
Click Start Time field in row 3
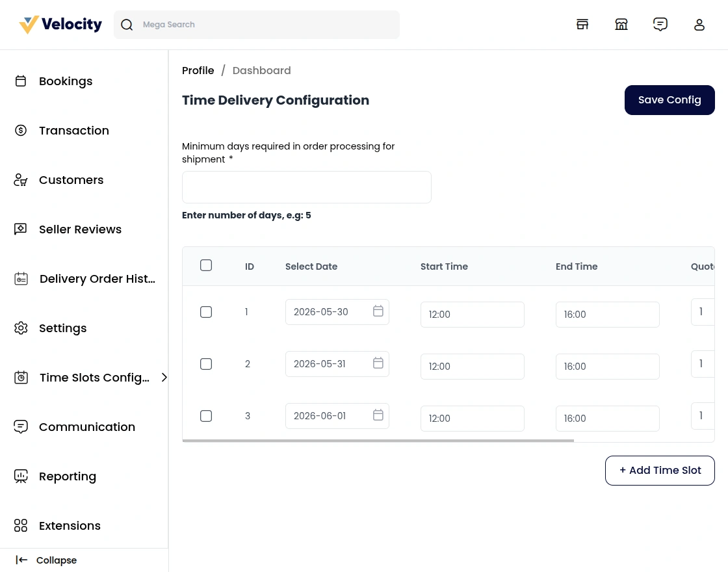[x=472, y=419]
